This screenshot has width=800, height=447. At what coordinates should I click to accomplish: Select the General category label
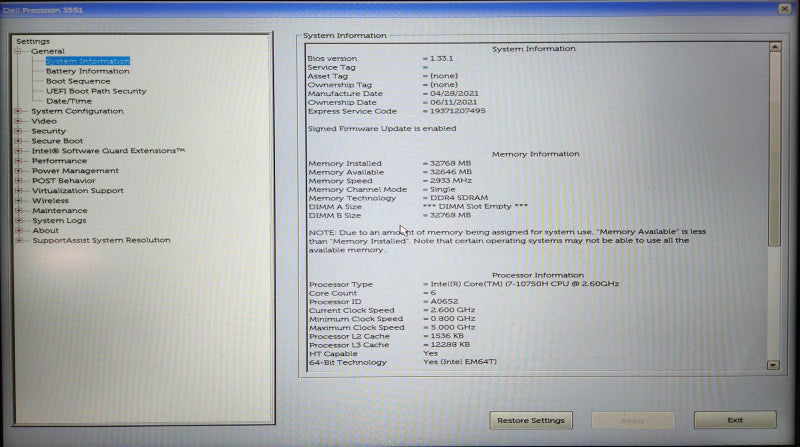click(x=47, y=51)
